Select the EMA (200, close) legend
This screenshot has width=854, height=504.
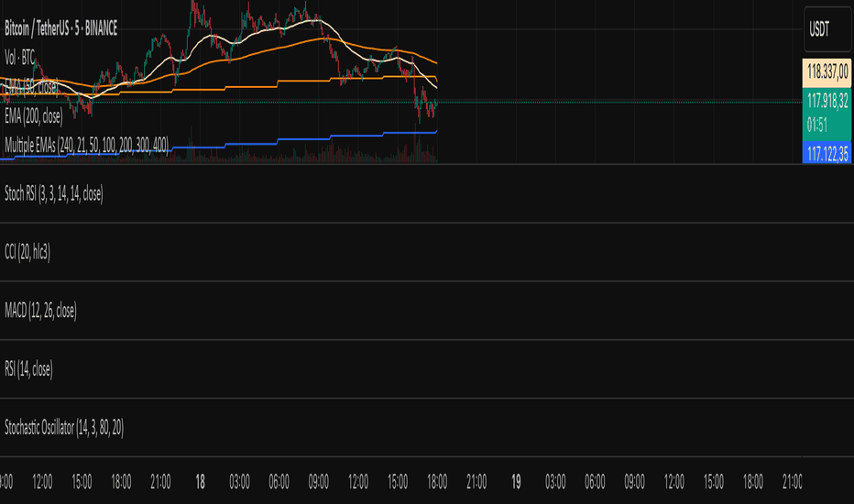(34, 115)
